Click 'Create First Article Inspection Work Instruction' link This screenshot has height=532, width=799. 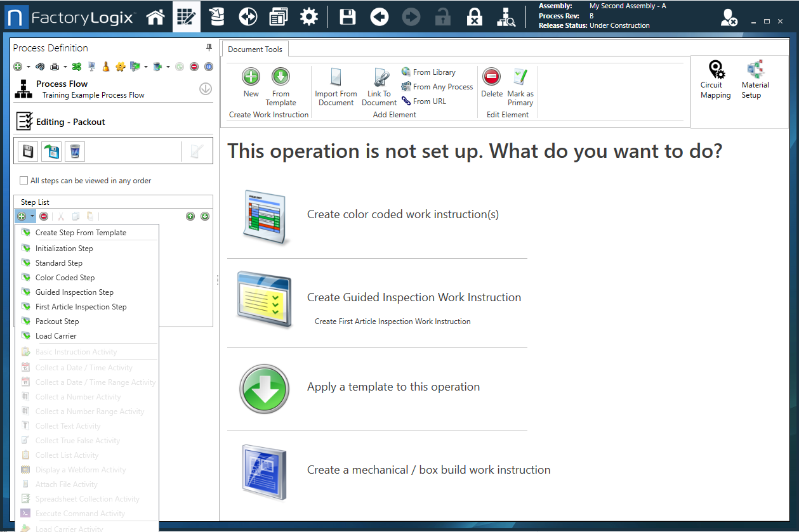[x=392, y=321]
